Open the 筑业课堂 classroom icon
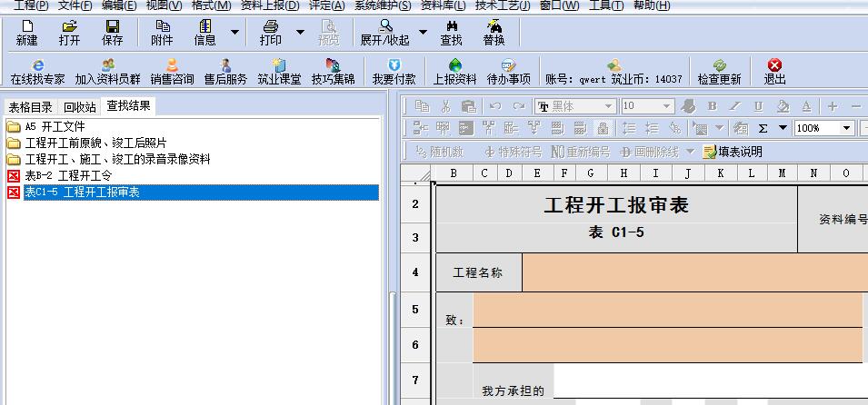This screenshot has height=405, width=868. tap(278, 71)
